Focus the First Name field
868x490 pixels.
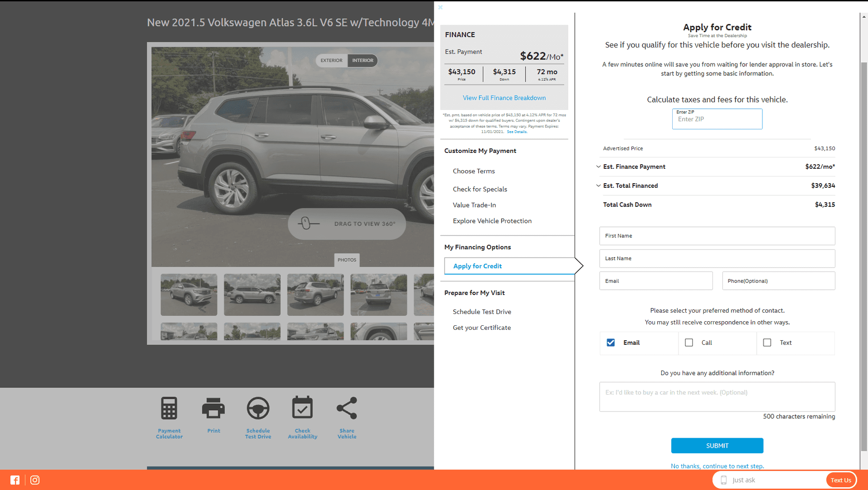(x=717, y=236)
